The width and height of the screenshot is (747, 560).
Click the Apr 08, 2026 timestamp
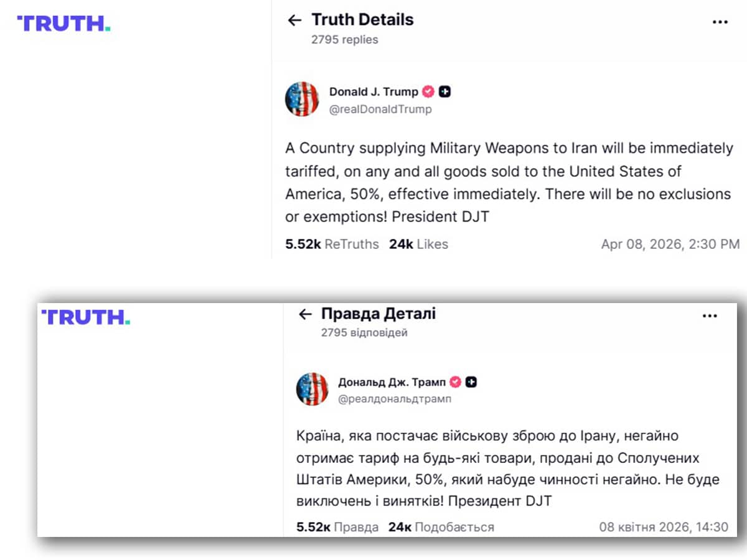[670, 245]
